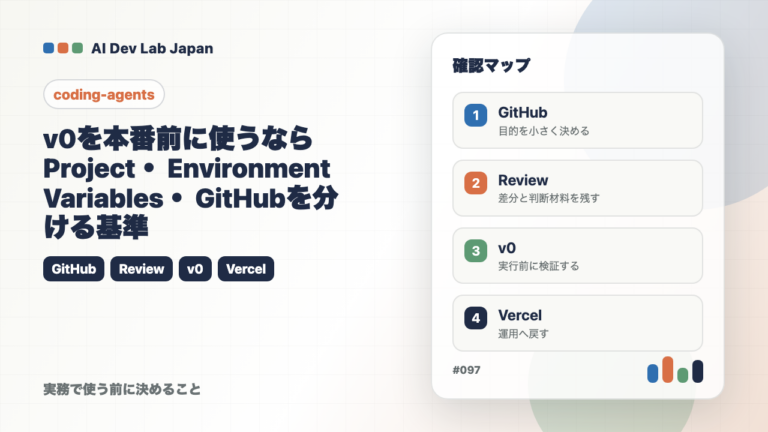The height and width of the screenshot is (432, 768).
Task: Click the AI Dev Lab Japan title
Action: point(152,48)
